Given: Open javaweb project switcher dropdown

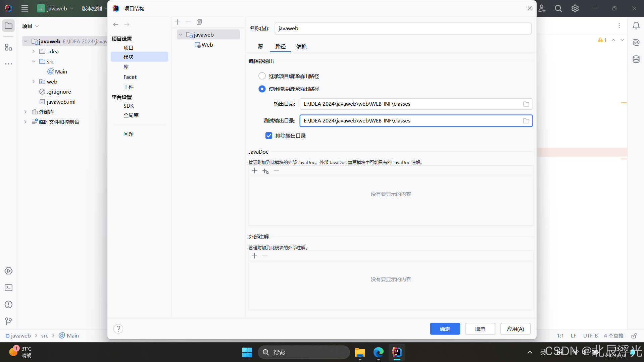Looking at the screenshot, I should (55, 8).
